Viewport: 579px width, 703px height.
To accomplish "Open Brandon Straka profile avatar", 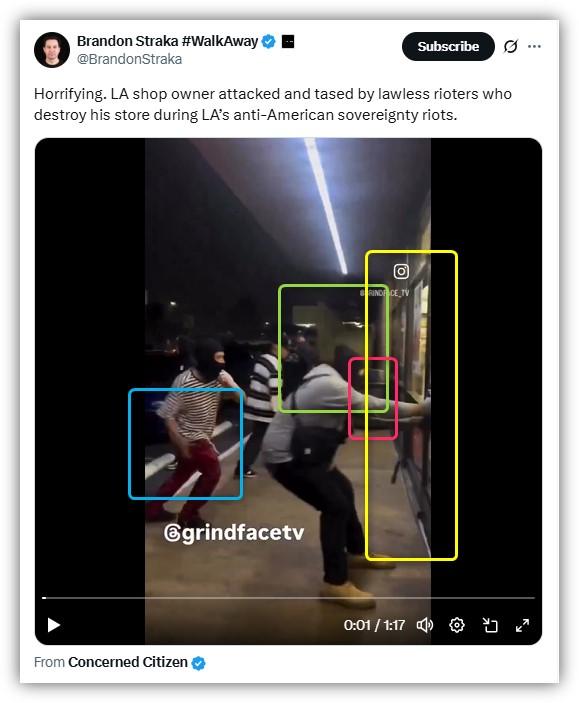I will point(52,50).
